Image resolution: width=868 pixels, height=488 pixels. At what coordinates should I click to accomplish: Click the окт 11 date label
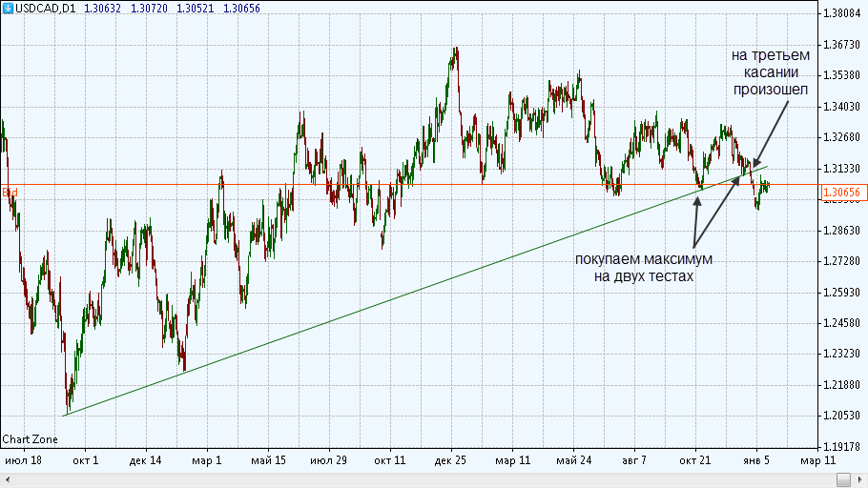(390, 460)
